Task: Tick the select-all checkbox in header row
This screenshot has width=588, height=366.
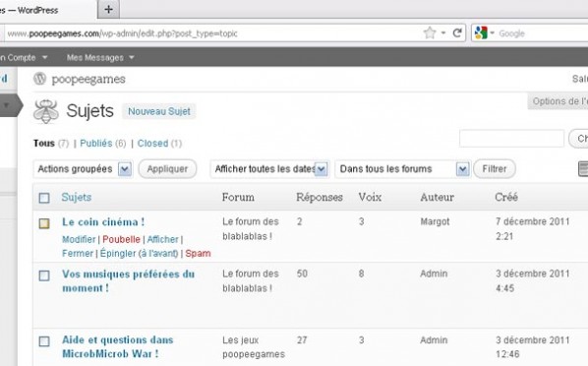Action: click(44, 198)
